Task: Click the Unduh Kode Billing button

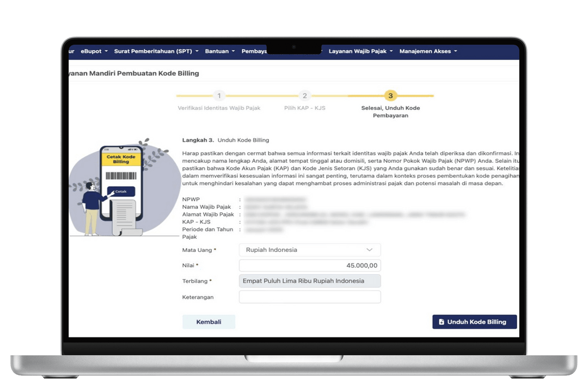Action: 474,322
